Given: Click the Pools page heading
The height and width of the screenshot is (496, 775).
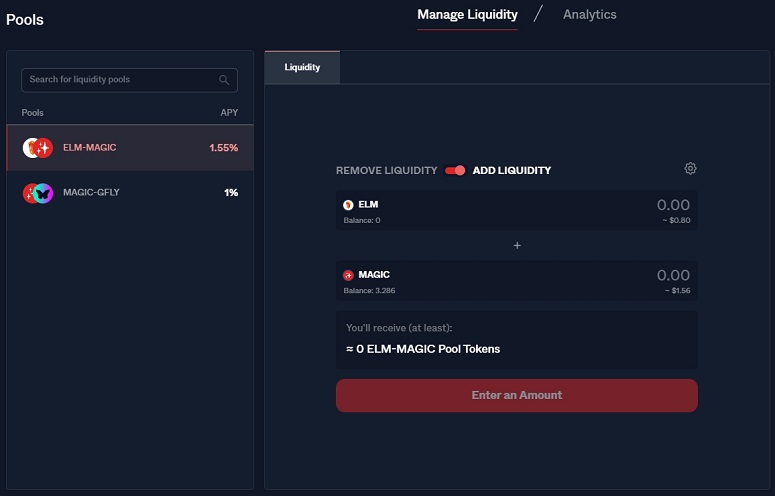Looking at the screenshot, I should (25, 20).
